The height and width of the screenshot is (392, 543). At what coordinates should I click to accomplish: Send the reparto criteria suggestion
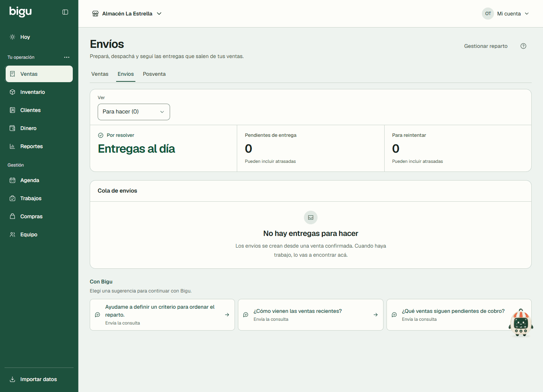pos(162,315)
